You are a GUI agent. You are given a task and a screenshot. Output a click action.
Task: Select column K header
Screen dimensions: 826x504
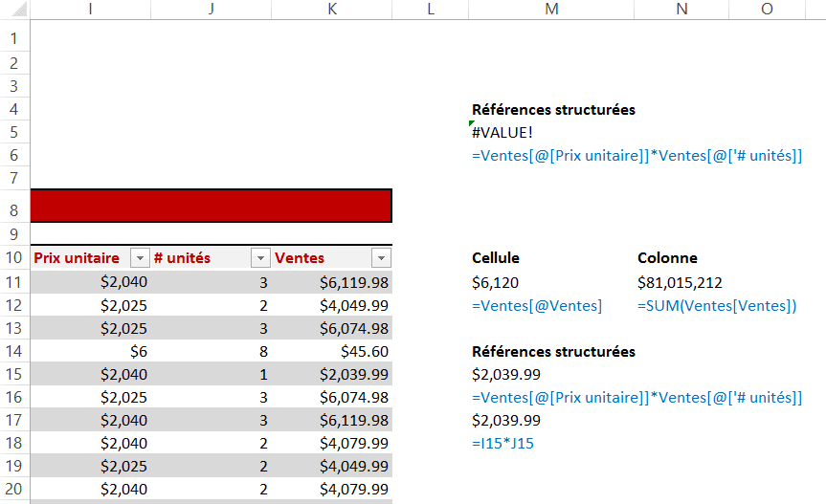331,9
